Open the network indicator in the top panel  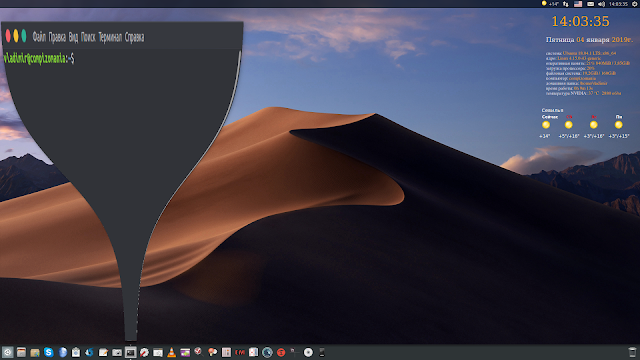click(566, 4)
